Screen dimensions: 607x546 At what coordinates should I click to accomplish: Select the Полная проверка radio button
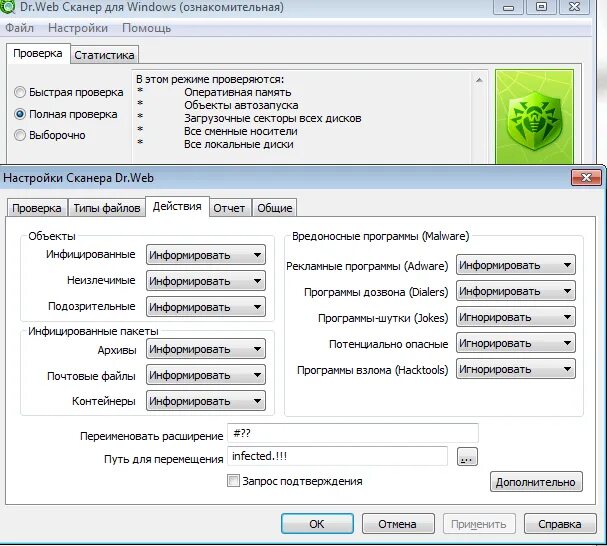[x=20, y=114]
